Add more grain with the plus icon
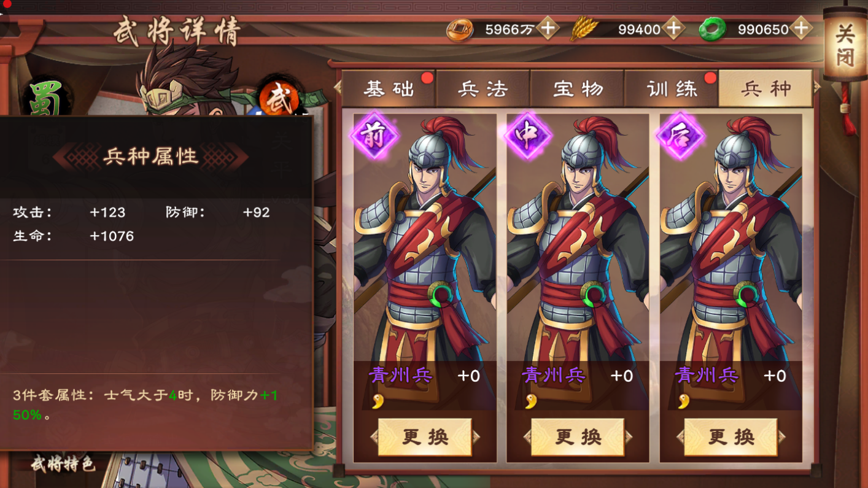868x488 pixels. [x=673, y=28]
